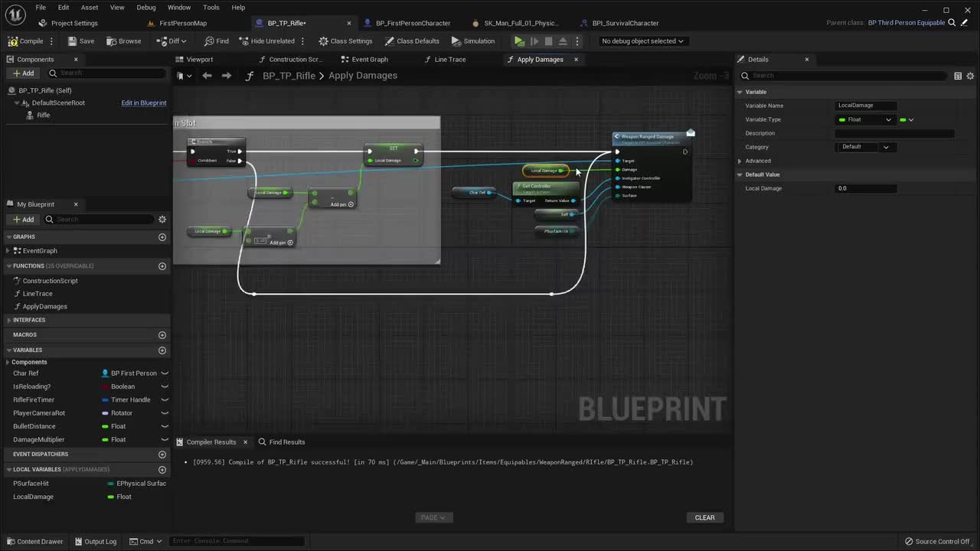Open play options three-dot menu
The width and height of the screenshot is (980, 551).
pyautogui.click(x=577, y=41)
